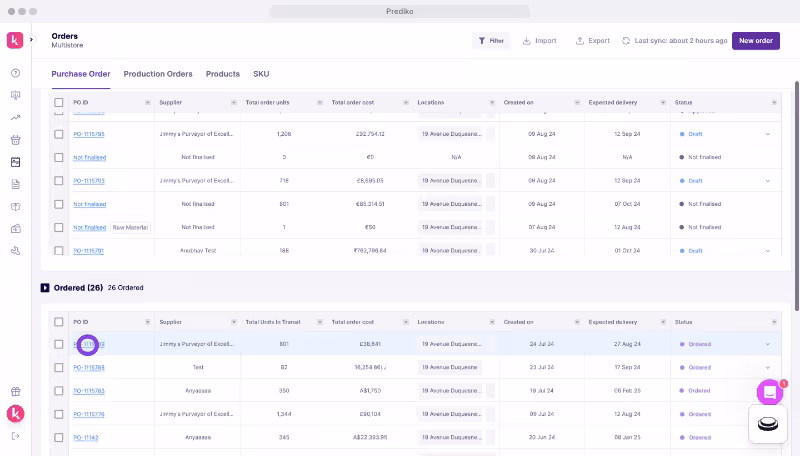800x456 pixels.
Task: Open the trending chart sidebar icon
Action: [15, 118]
